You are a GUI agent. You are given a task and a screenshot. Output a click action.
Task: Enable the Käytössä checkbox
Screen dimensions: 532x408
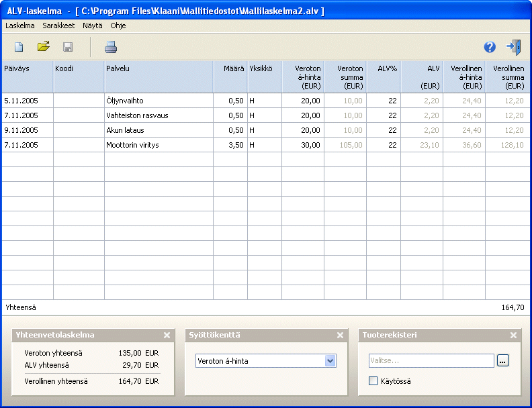373,381
